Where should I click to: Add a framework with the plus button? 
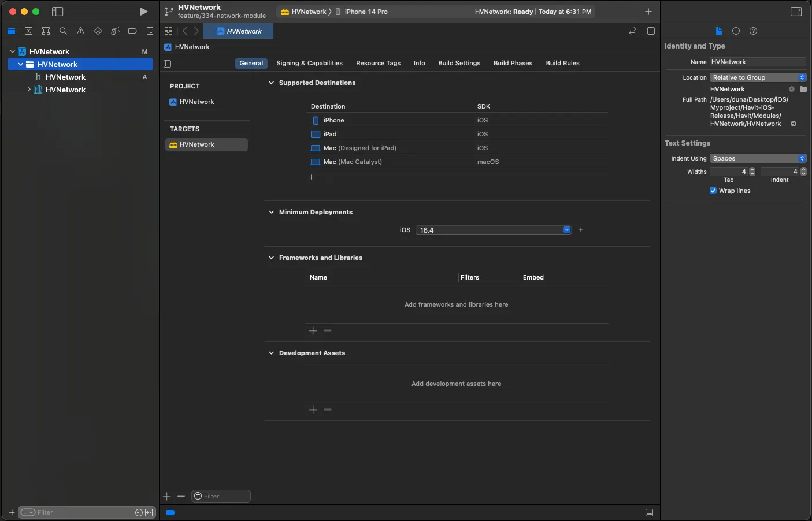[313, 330]
